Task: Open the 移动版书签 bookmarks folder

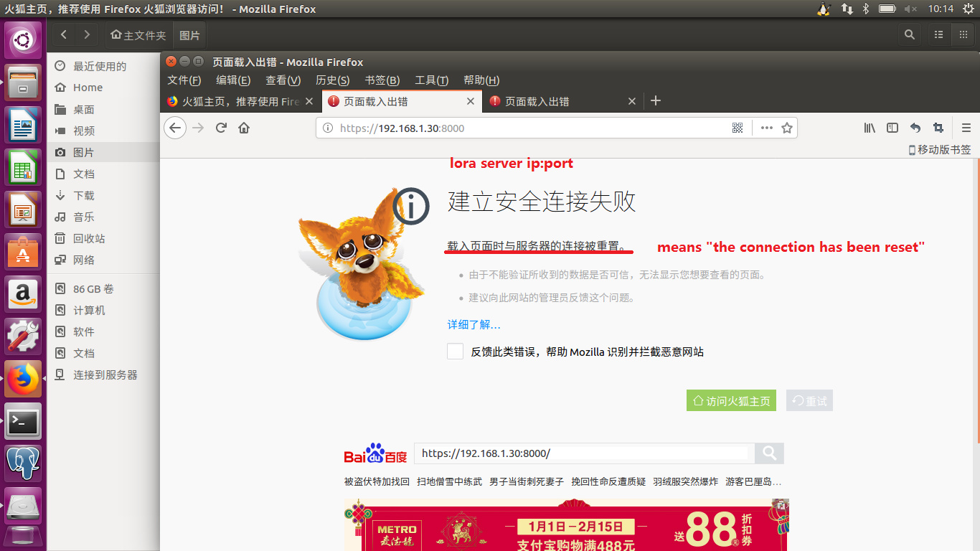Action: tap(939, 149)
